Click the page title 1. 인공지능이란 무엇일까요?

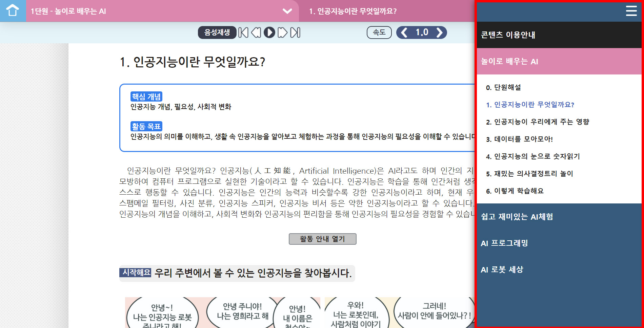[x=193, y=62]
